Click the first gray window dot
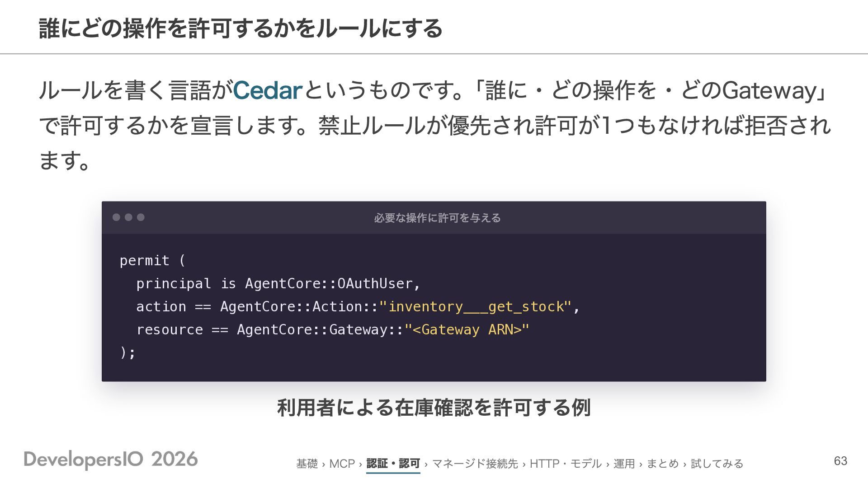The width and height of the screenshot is (868, 488). point(116,217)
